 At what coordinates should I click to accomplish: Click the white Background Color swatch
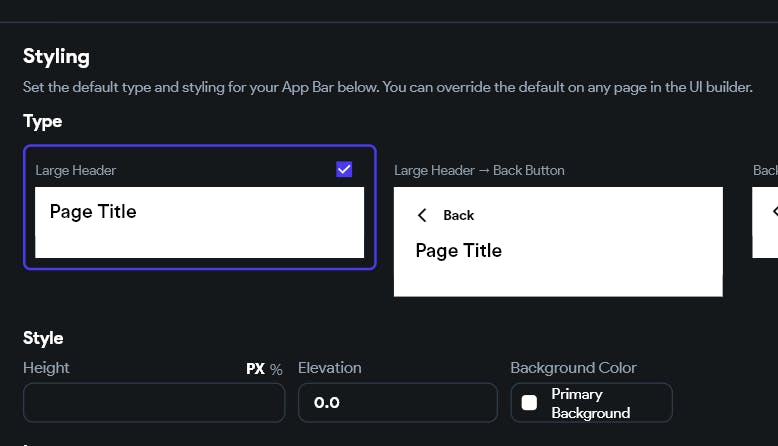(x=530, y=403)
